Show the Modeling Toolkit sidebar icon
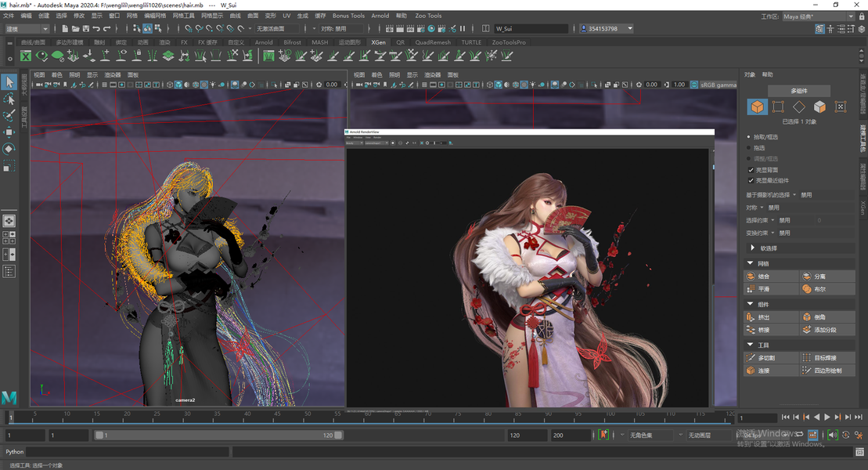The image size is (868, 470). (x=819, y=29)
